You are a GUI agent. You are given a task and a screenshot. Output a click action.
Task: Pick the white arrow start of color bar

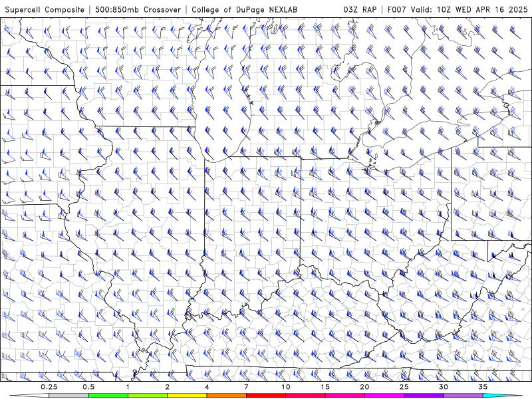[x=29, y=396]
